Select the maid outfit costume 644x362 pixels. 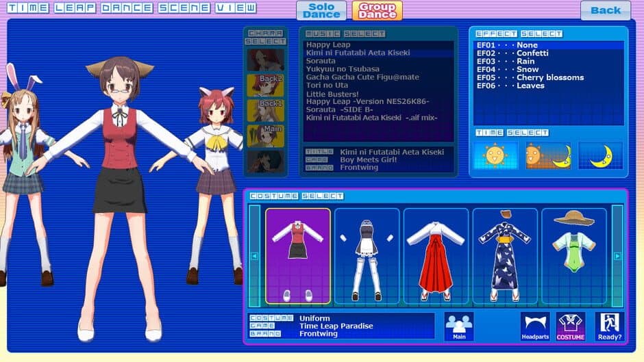coord(367,256)
